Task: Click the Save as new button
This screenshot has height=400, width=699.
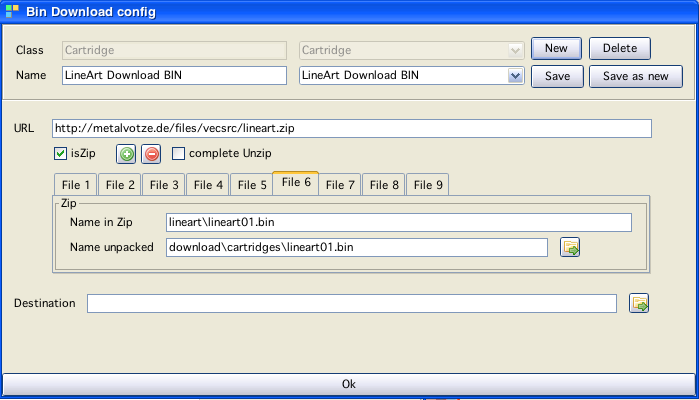Action: point(636,77)
